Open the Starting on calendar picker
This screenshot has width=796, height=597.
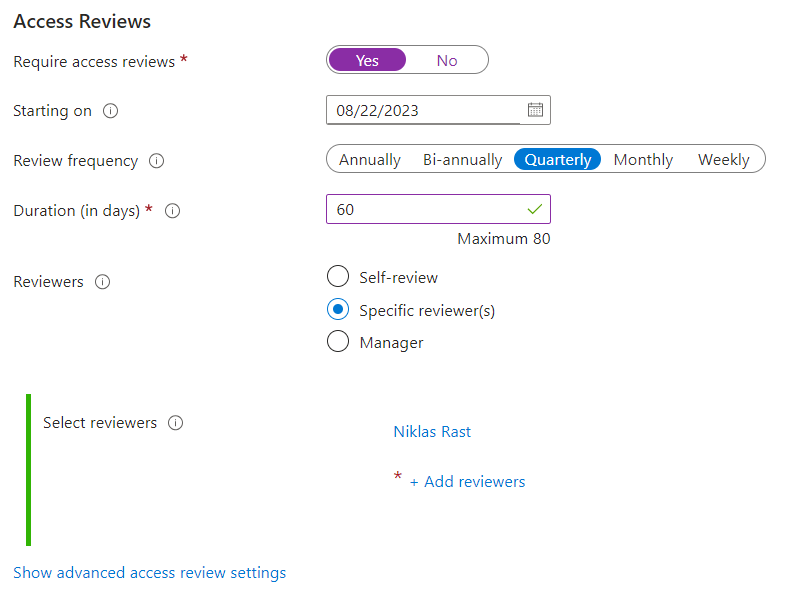535,110
